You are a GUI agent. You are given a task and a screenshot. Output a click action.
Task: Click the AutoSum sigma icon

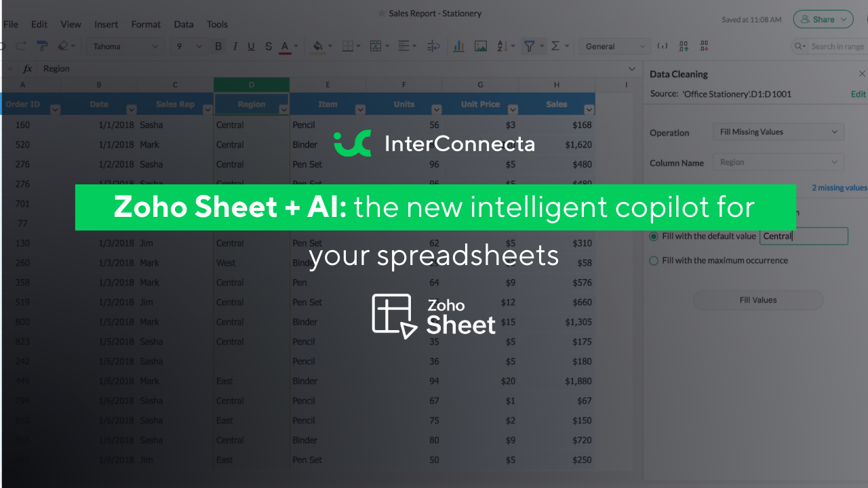coord(555,46)
